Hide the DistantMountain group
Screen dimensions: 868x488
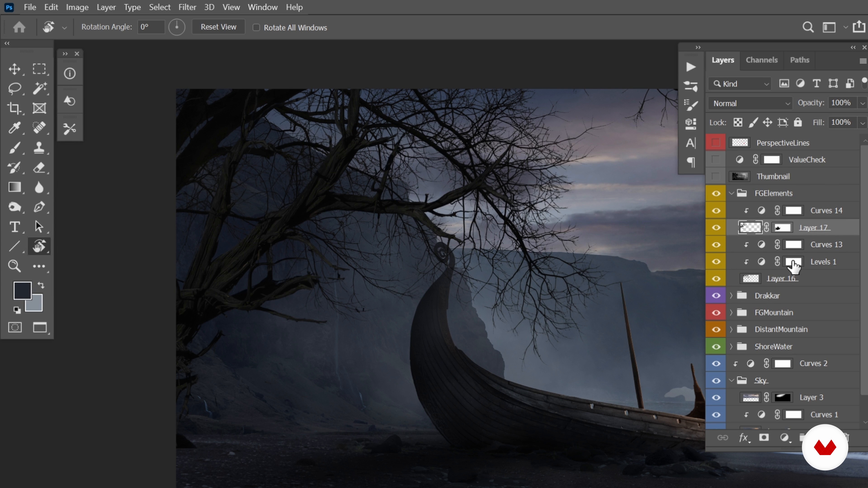(x=716, y=329)
